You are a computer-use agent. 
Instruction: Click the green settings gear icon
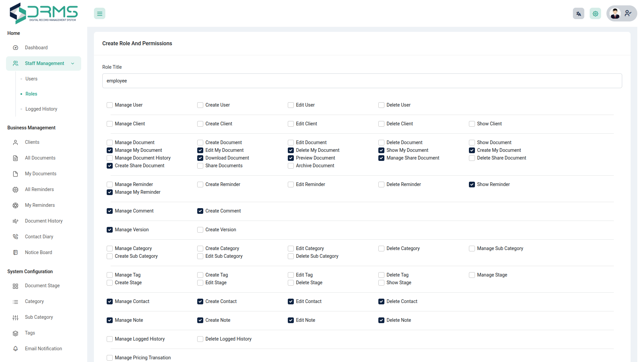595,14
